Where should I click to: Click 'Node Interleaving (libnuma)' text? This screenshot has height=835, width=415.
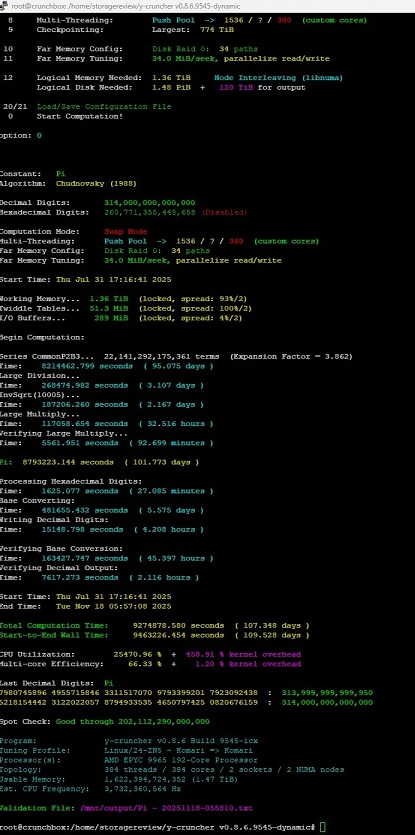279,78
